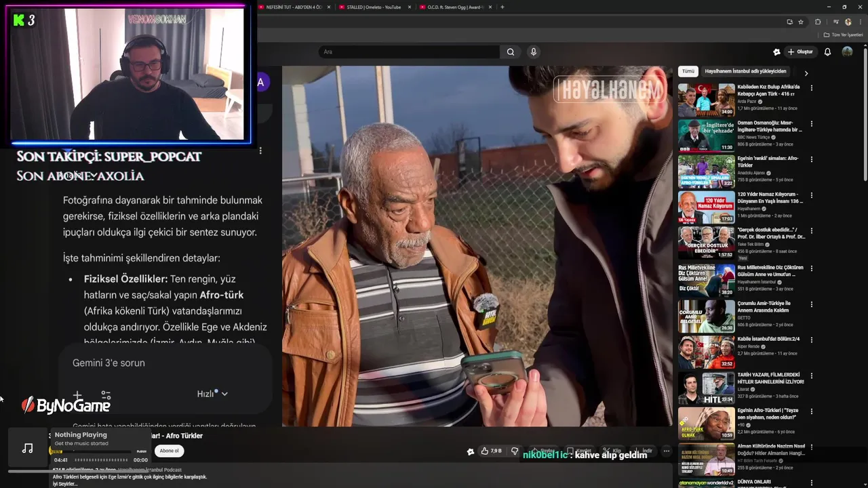The height and width of the screenshot is (488, 868).
Task: Open Gerçek dostluk ebedidir video title
Action: click(x=771, y=234)
